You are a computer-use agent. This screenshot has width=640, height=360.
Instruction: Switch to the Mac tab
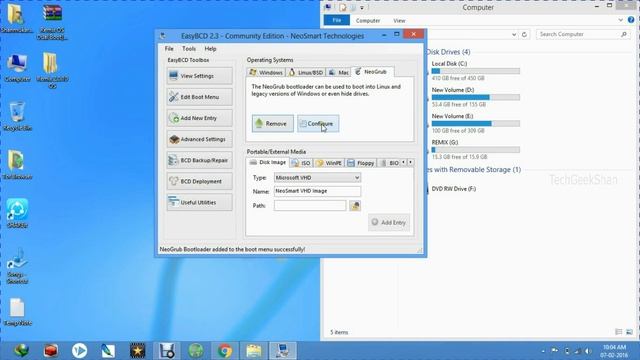[x=338, y=72]
